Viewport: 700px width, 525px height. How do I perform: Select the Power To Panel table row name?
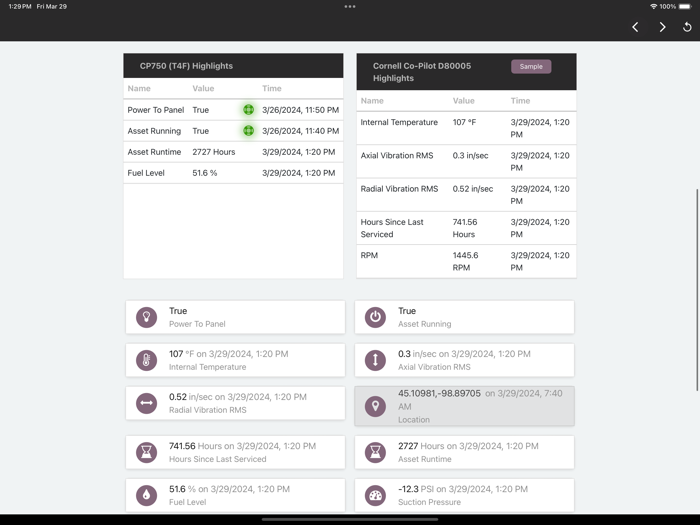(156, 110)
